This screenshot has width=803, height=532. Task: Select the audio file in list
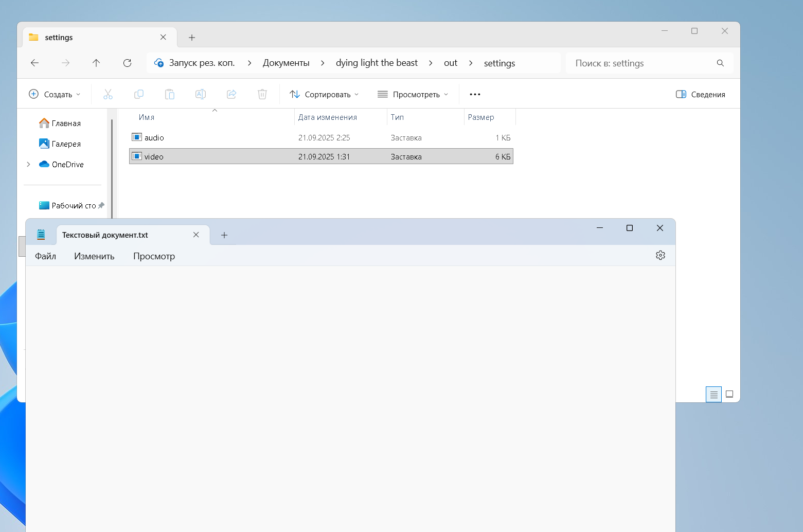click(154, 138)
